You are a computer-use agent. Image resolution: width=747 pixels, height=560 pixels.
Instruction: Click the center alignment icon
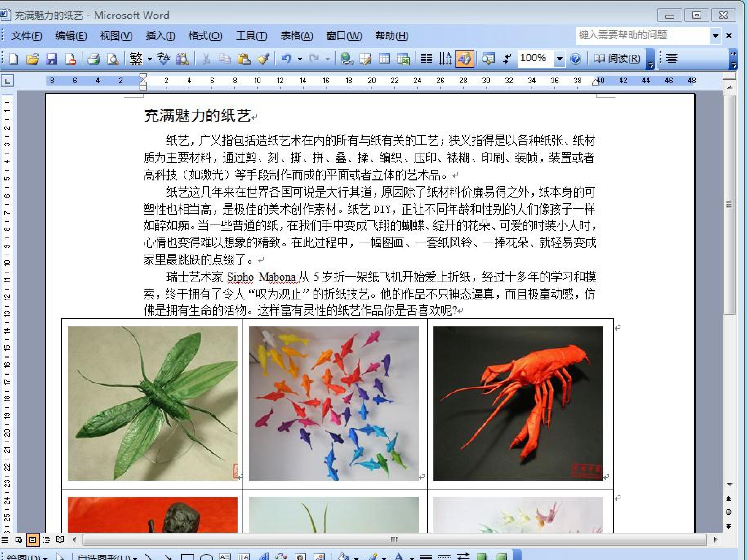672,58
